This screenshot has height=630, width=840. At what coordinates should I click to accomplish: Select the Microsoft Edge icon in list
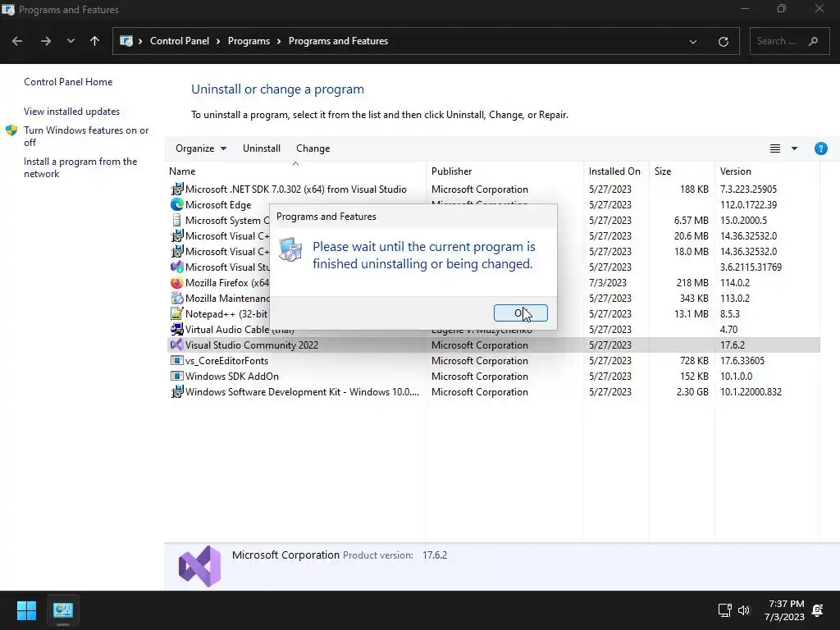(177, 204)
